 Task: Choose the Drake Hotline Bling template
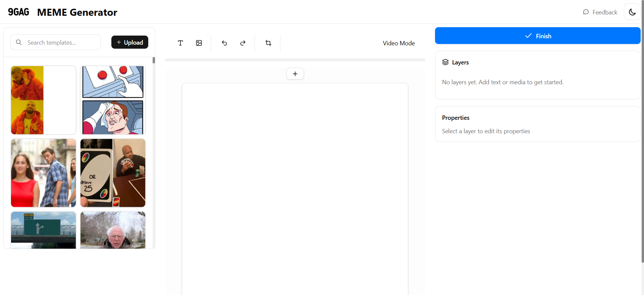tap(44, 100)
